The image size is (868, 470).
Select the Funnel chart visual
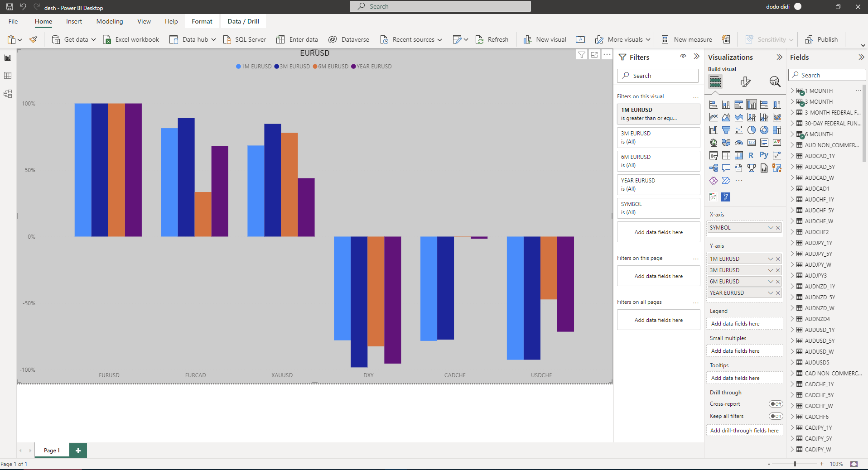(726, 130)
